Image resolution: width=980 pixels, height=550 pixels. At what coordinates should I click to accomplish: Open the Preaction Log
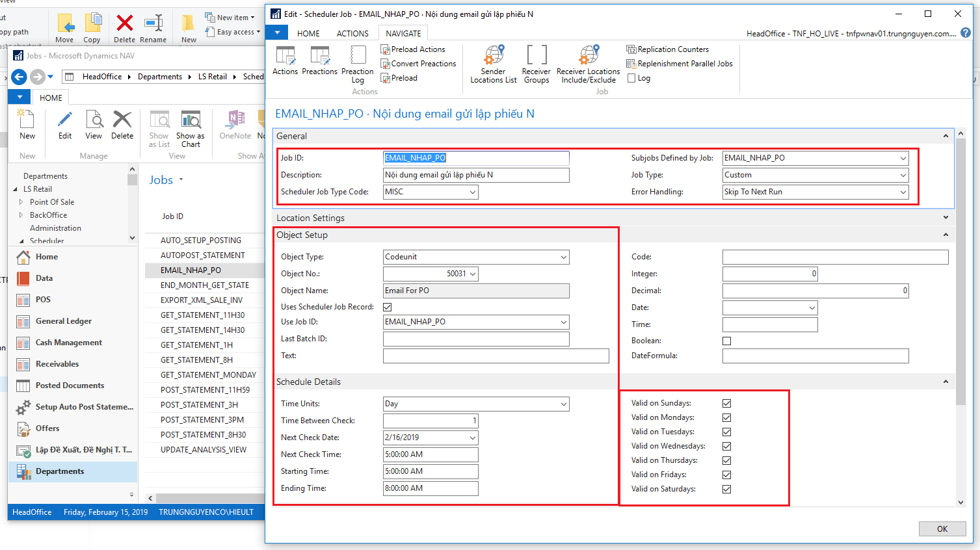point(358,65)
